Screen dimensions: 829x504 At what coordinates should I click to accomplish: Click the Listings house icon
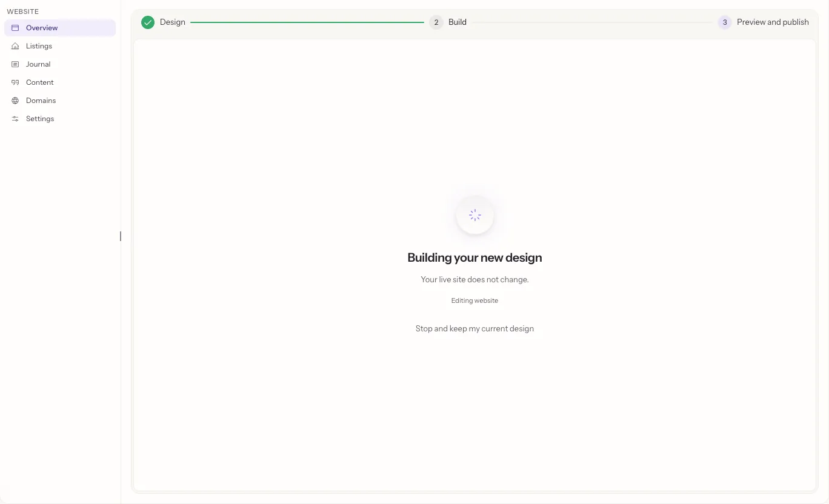[15, 46]
